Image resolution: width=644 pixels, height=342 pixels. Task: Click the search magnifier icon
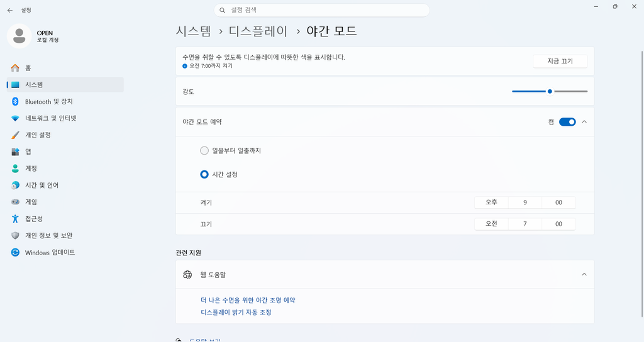222,10
